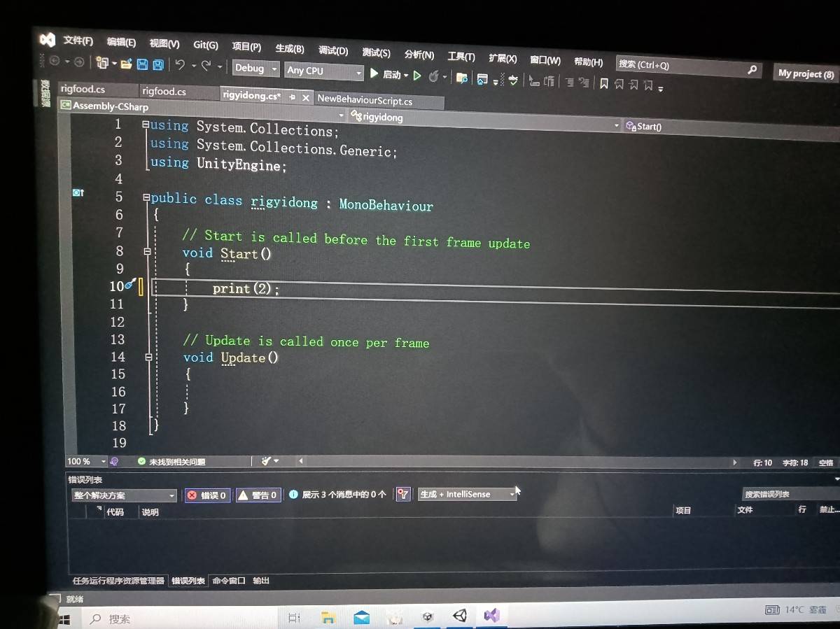Switch to the 命令窗口 Command Window tab
Screen dimensions: 840x629
coord(229,581)
